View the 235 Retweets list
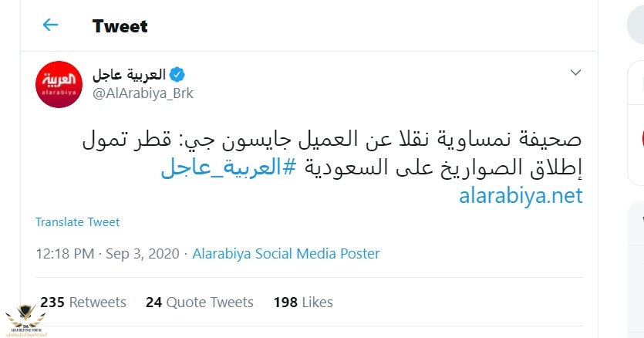This screenshot has width=644, height=338. (x=83, y=302)
